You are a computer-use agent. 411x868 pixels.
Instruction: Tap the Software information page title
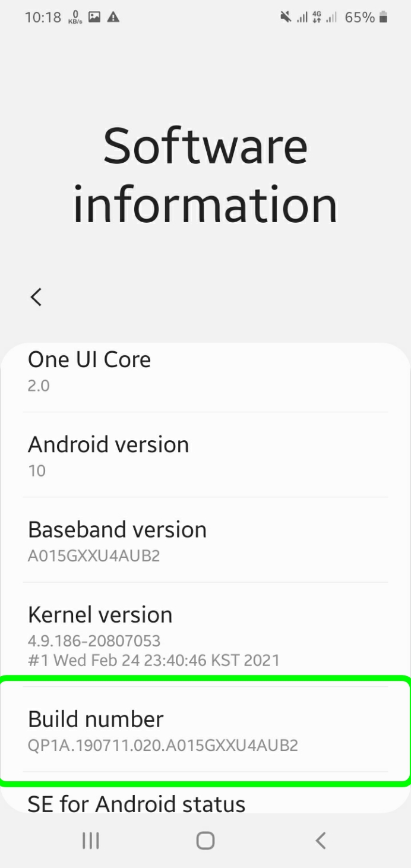click(205, 175)
